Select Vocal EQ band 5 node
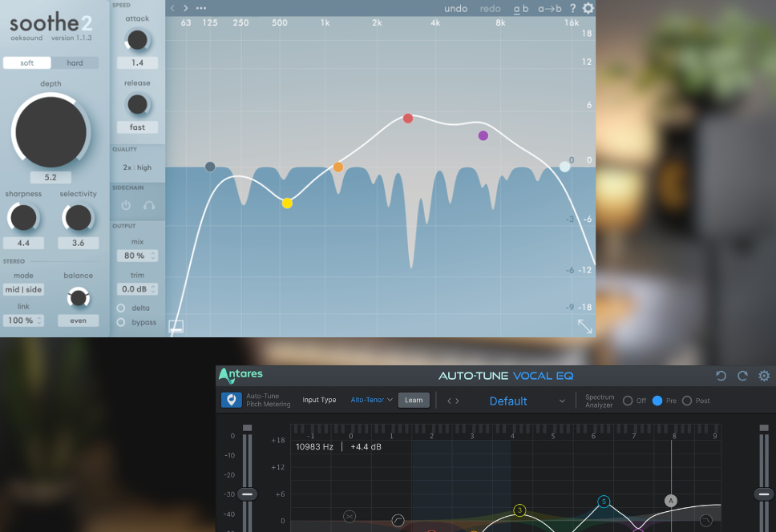The width and height of the screenshot is (776, 532). (604, 502)
